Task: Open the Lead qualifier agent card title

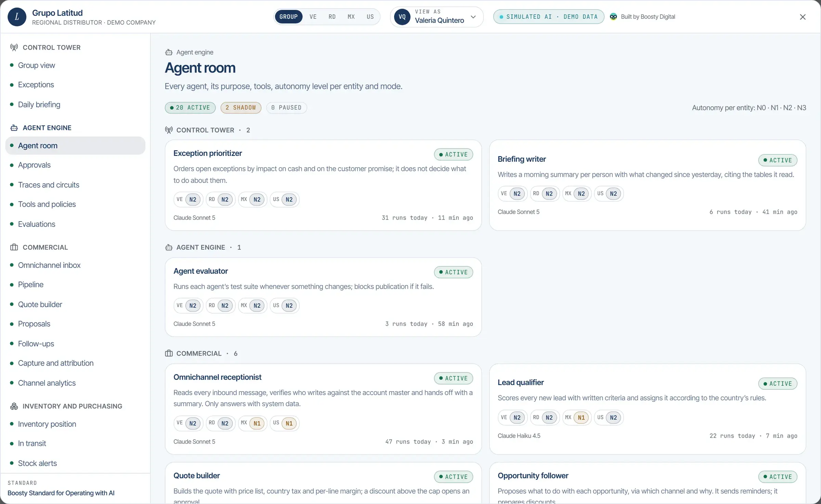Action: pyautogui.click(x=521, y=383)
